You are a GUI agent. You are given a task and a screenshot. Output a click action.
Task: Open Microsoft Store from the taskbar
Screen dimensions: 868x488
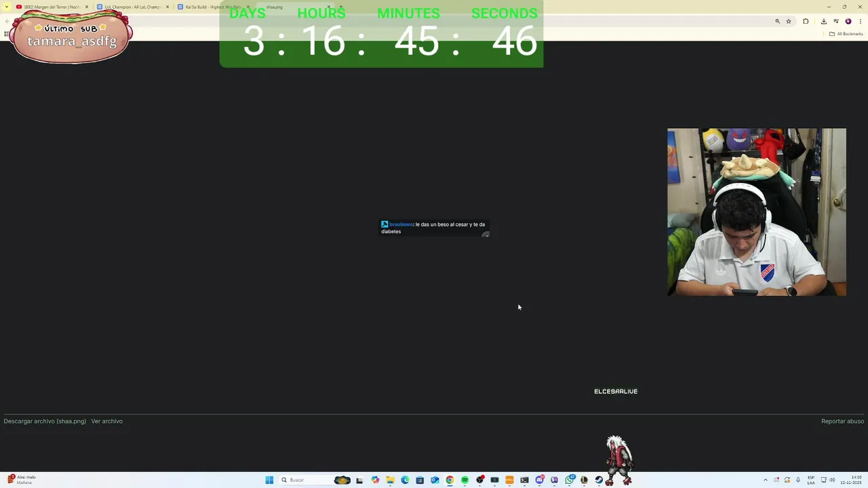tap(420, 480)
